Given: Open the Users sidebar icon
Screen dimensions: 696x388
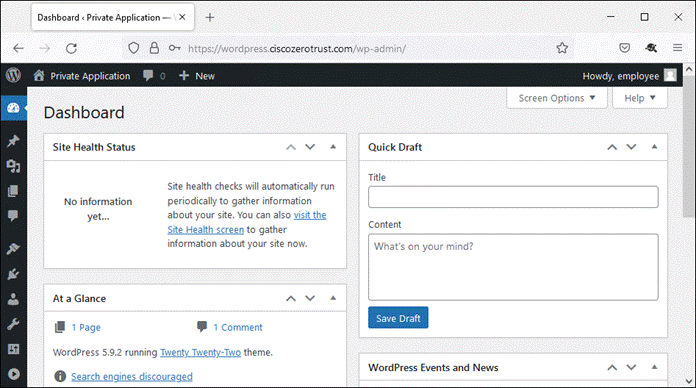Looking at the screenshot, I should point(13,299).
